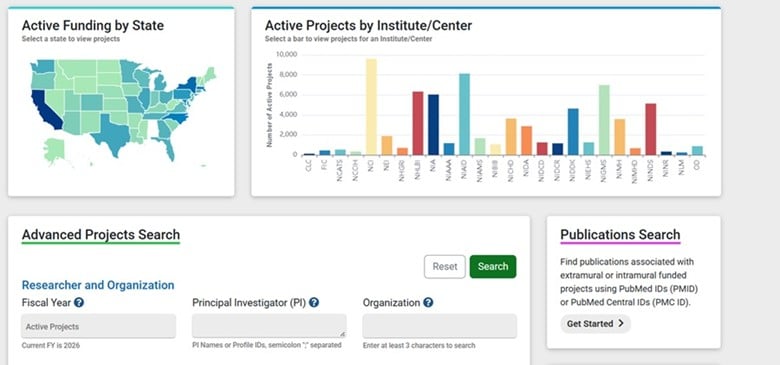Select the NICHD bar in the chart
Screen dimensions: 780x365
click(x=511, y=137)
